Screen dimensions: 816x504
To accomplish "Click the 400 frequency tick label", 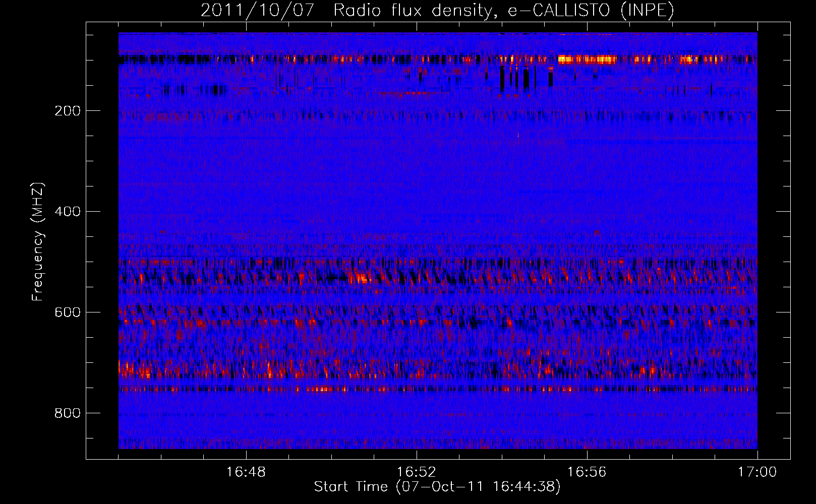I will point(68,212).
